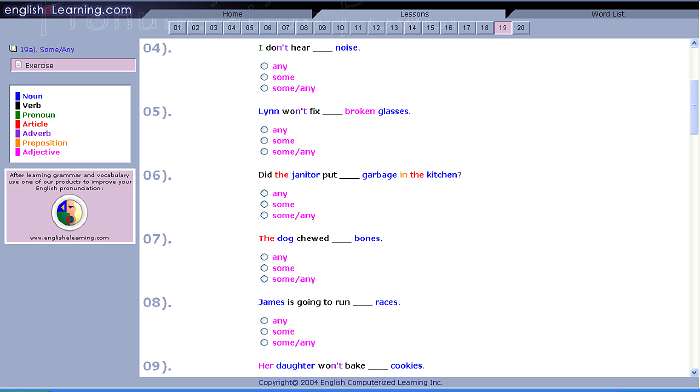This screenshot has width=700, height=392.
Task: Click the magenta Adjective color swatch
Action: [18, 152]
